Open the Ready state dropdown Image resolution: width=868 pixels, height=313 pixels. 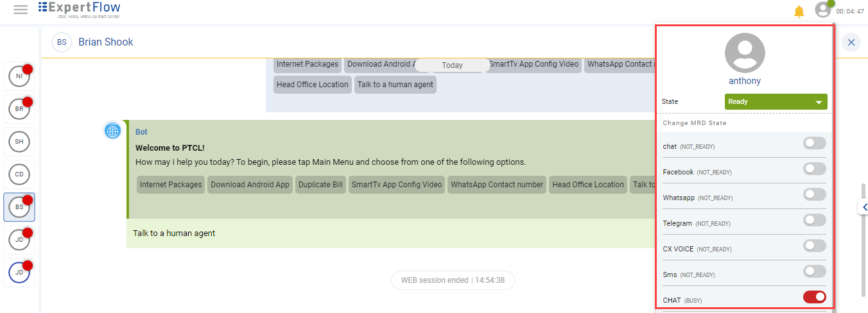point(776,101)
